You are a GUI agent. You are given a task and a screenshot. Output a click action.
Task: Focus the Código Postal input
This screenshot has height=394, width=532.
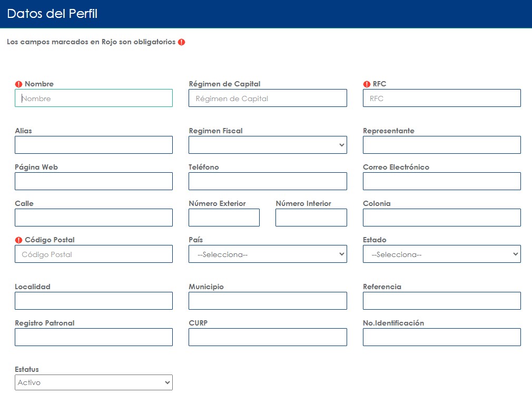point(93,254)
